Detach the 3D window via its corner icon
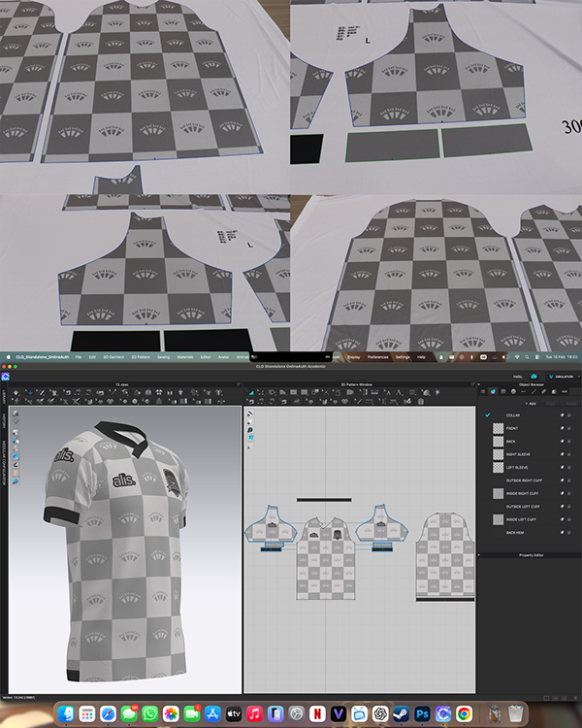Image resolution: width=582 pixels, height=728 pixels. coord(239,384)
